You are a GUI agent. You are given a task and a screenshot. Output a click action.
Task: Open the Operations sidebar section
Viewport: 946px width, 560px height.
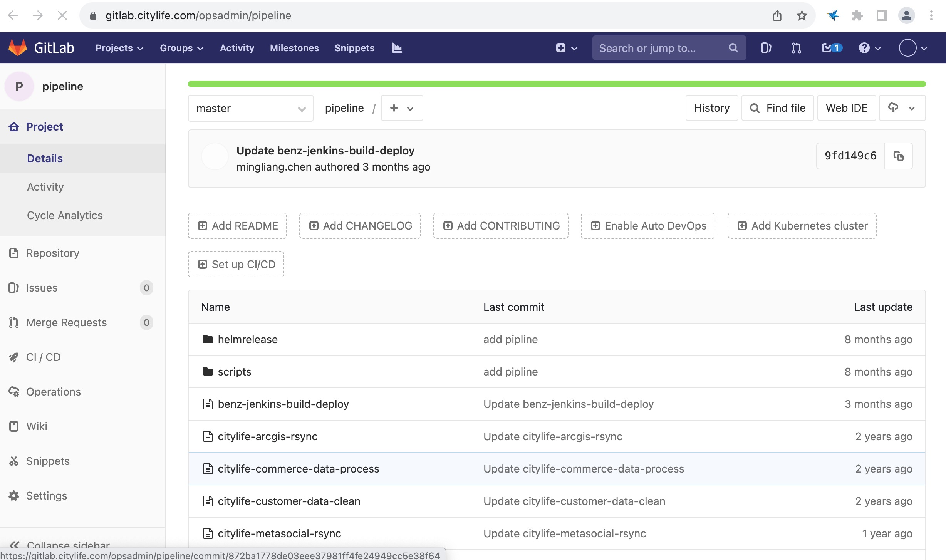[x=53, y=391]
